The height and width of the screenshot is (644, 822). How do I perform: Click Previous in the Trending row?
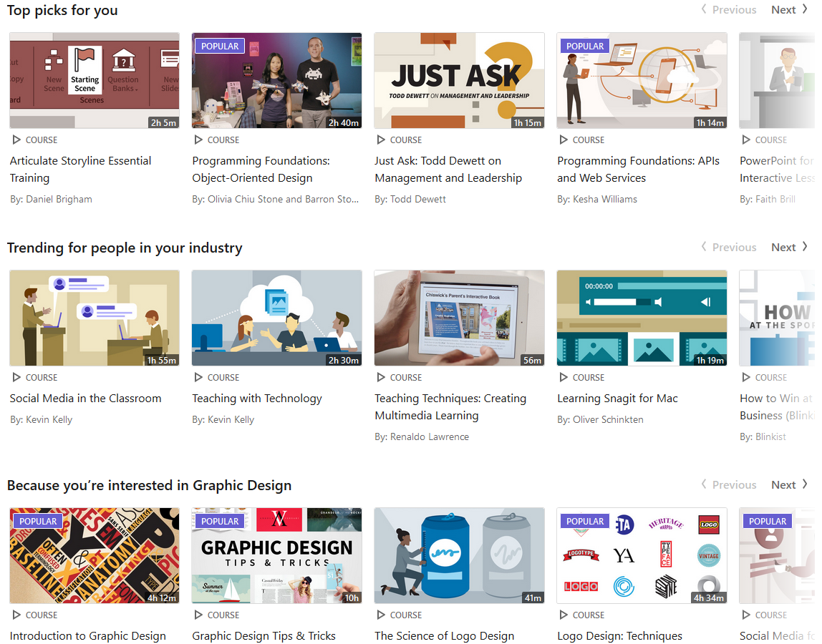click(729, 248)
